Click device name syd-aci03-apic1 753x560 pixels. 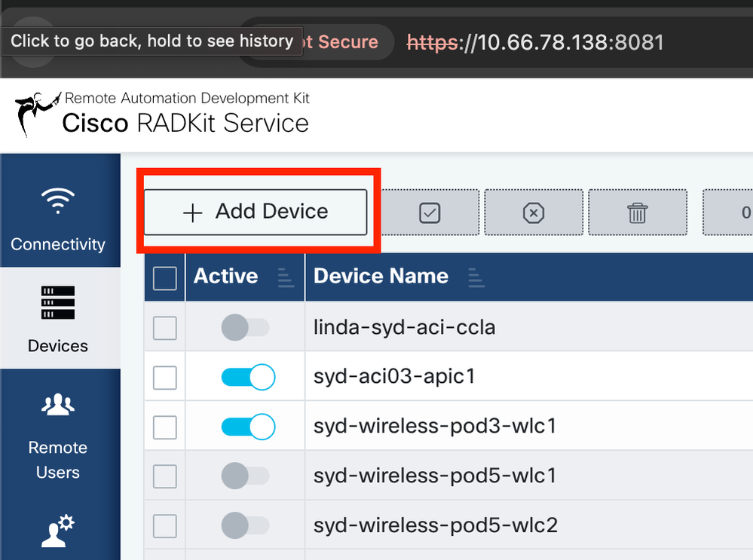coord(395,377)
